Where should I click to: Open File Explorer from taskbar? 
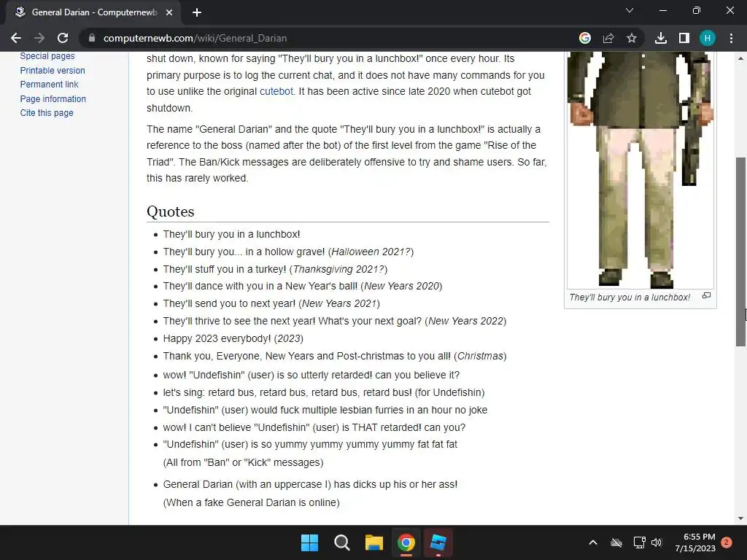click(x=374, y=542)
